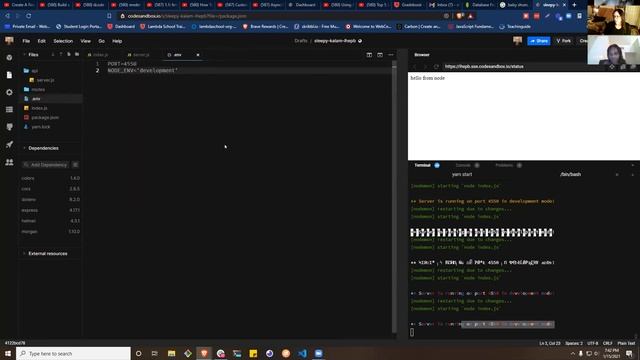This screenshot has width=640, height=360.
Task: Open the Go menu
Action: (x=101, y=41)
